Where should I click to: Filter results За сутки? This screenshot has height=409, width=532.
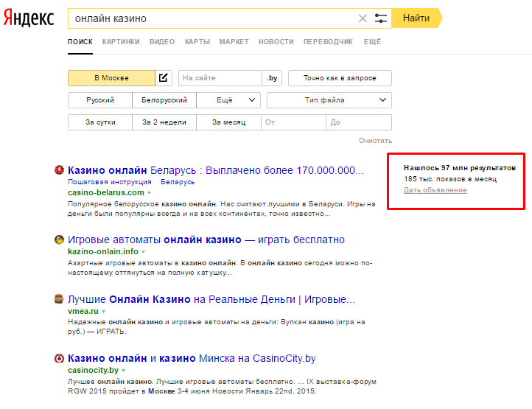[100, 122]
